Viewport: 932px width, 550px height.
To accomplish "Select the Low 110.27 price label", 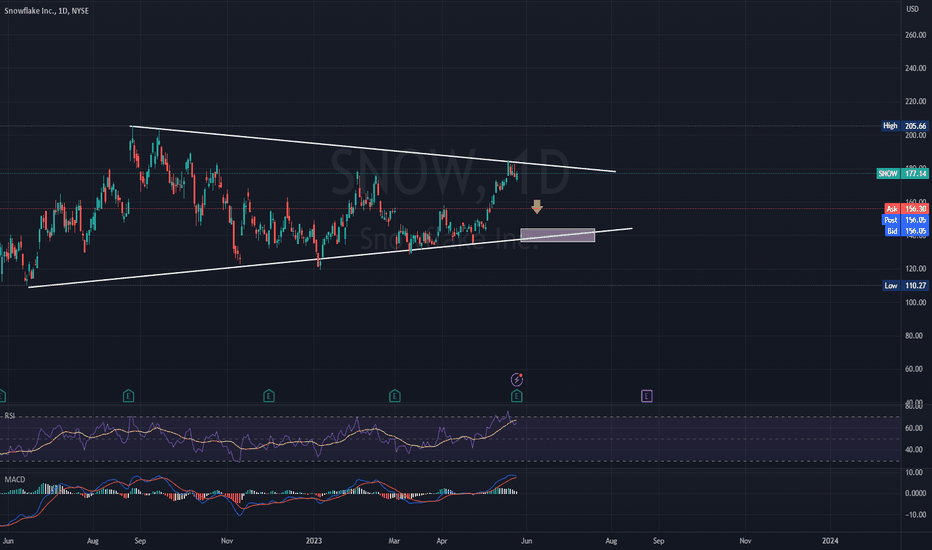I will click(x=905, y=285).
